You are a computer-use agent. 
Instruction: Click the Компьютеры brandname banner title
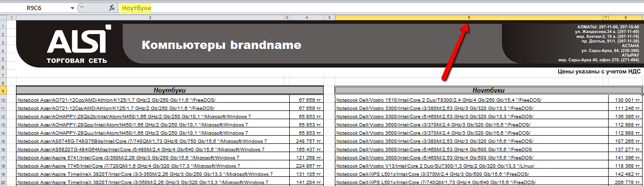(221, 46)
